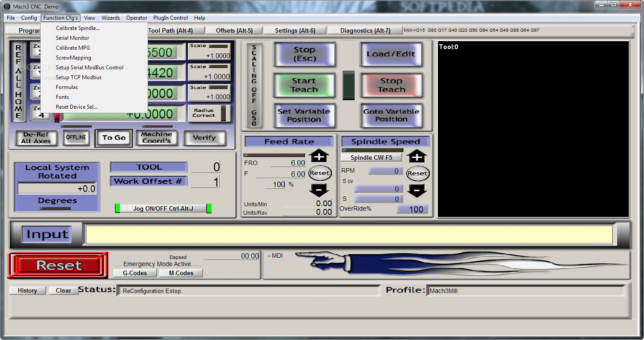Click the feed rate percent field
The image size is (644, 340).
275,184
